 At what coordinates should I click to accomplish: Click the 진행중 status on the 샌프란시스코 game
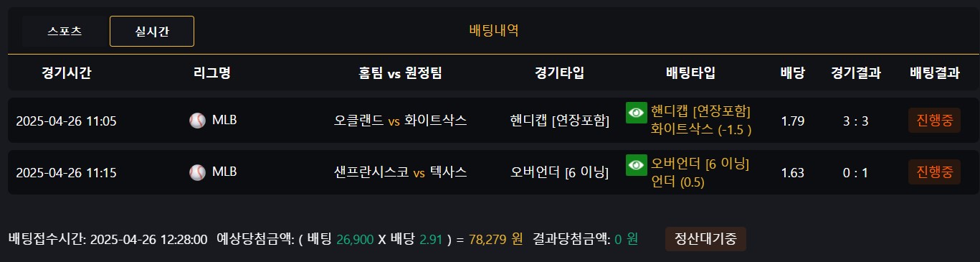tap(934, 172)
